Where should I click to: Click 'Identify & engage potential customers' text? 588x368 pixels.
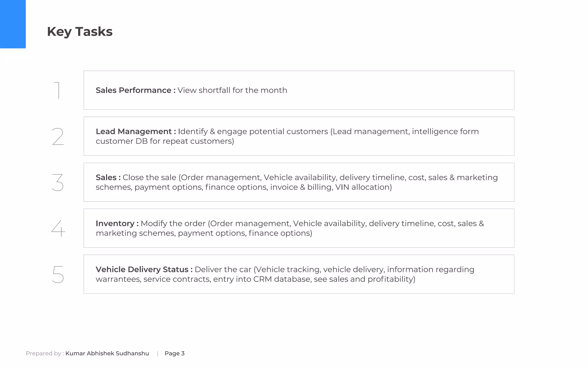coord(253,131)
